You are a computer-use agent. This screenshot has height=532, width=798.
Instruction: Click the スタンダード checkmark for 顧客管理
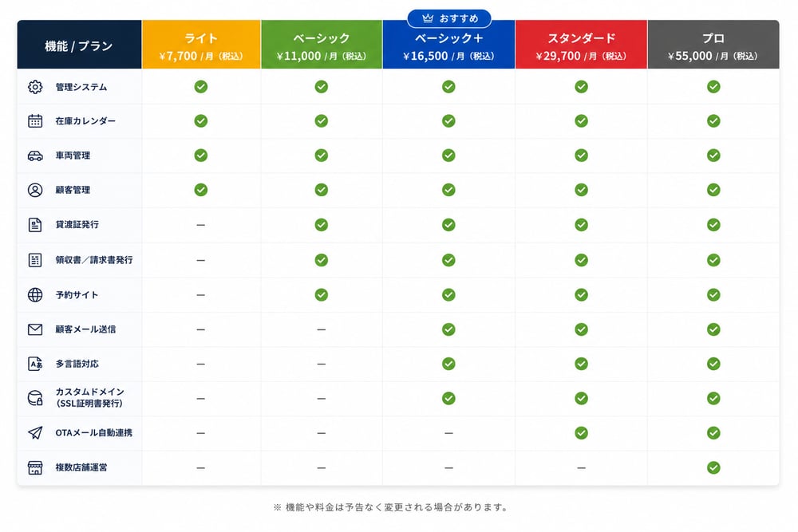pyautogui.click(x=581, y=190)
